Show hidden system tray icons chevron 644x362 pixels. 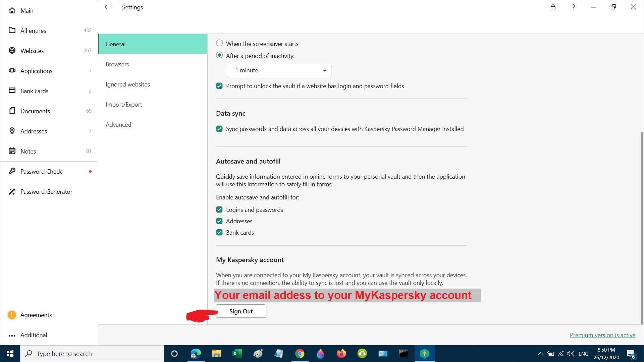(540, 354)
